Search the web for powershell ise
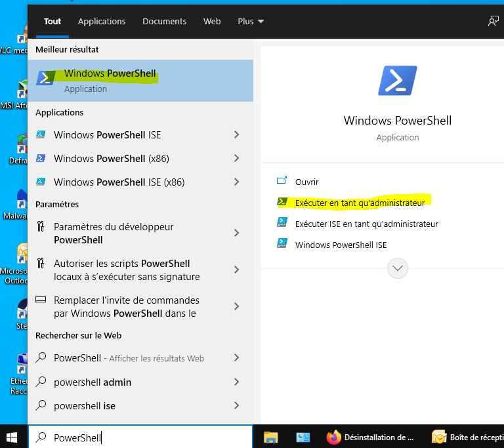 point(140,406)
